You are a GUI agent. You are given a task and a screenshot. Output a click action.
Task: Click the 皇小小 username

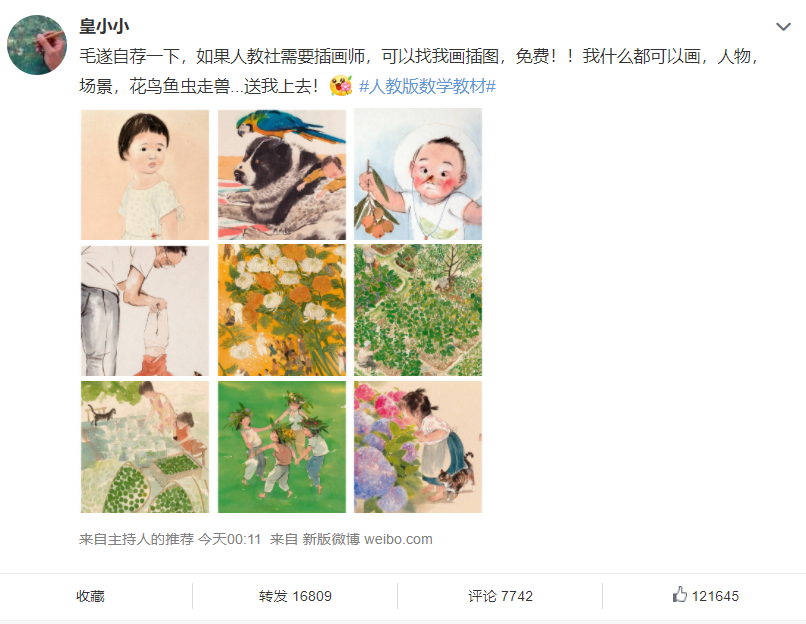(x=104, y=26)
